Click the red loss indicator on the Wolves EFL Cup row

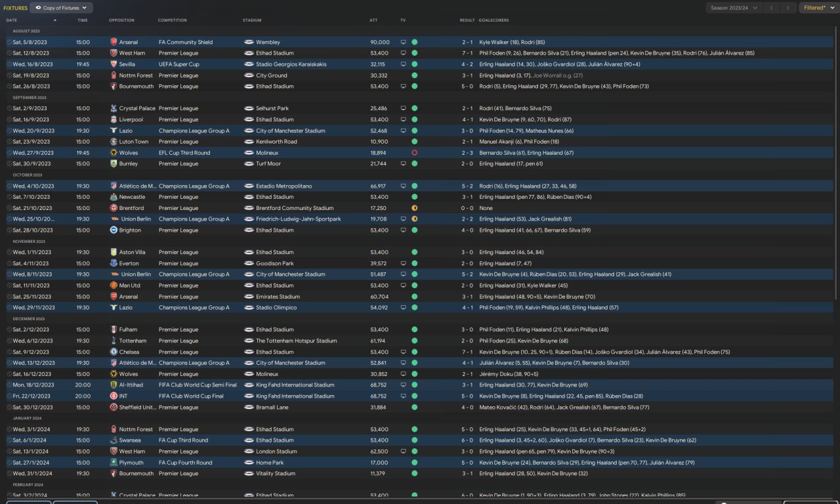pos(415,153)
